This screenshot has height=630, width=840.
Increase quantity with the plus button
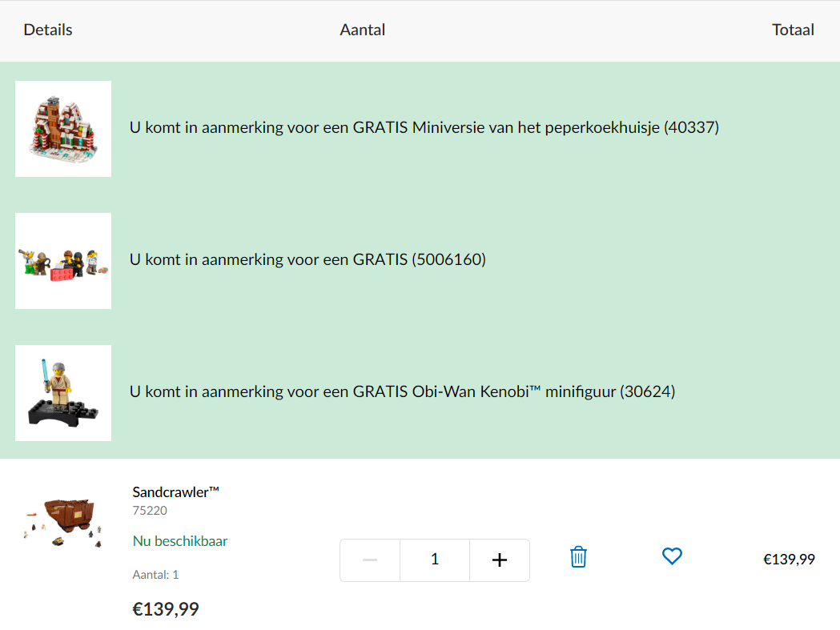click(x=499, y=560)
